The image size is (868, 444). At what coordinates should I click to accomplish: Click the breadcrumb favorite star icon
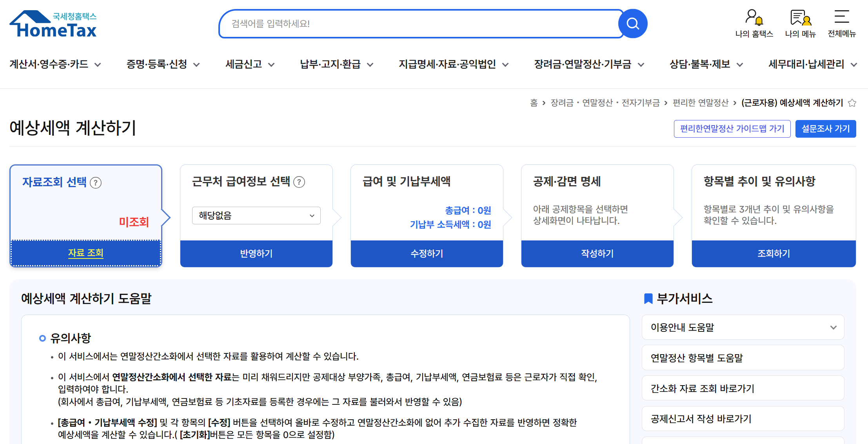coord(852,103)
